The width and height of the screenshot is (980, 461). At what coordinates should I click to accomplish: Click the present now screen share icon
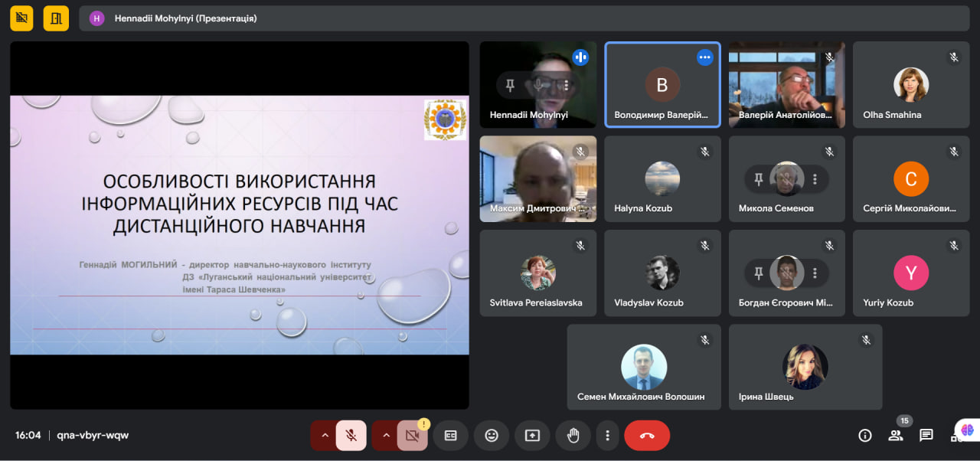point(532,435)
